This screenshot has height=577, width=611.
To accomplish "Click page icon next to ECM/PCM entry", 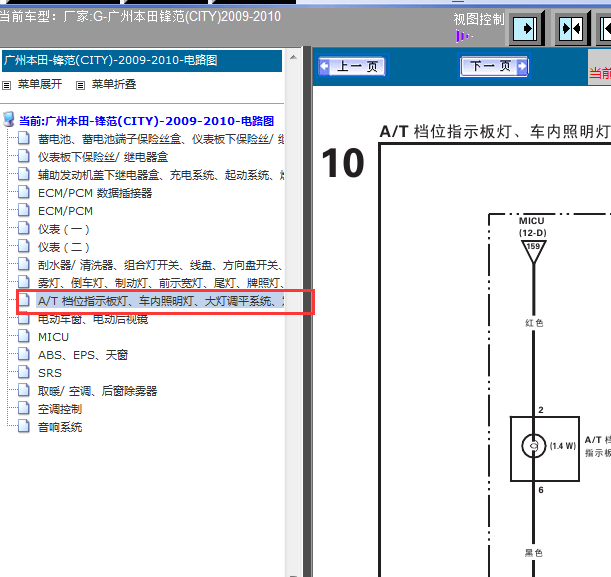I will coord(24,210).
